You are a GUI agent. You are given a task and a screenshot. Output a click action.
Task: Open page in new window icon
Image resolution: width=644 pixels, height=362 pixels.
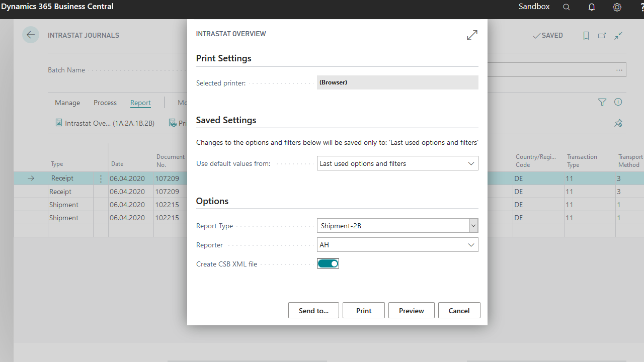pyautogui.click(x=602, y=36)
